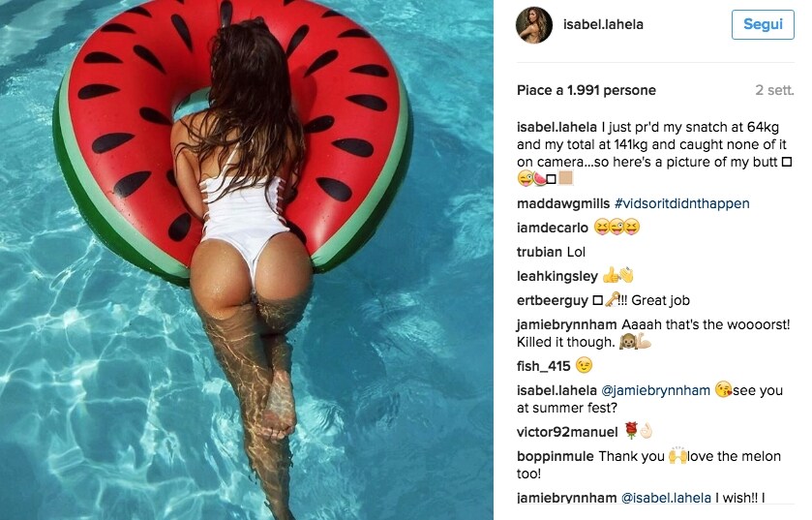812x520 pixels.
Task: Open the isabel.lahela username in header
Action: [603, 24]
